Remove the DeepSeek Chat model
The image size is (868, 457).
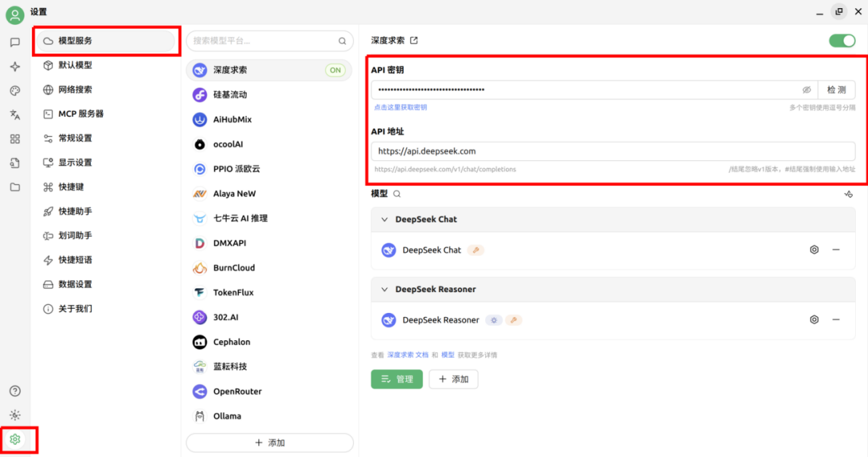click(836, 250)
